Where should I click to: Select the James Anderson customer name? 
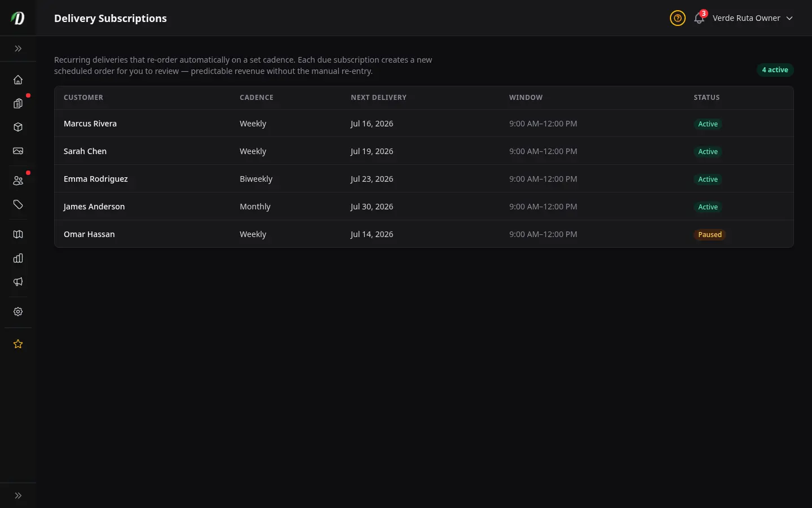(x=94, y=207)
